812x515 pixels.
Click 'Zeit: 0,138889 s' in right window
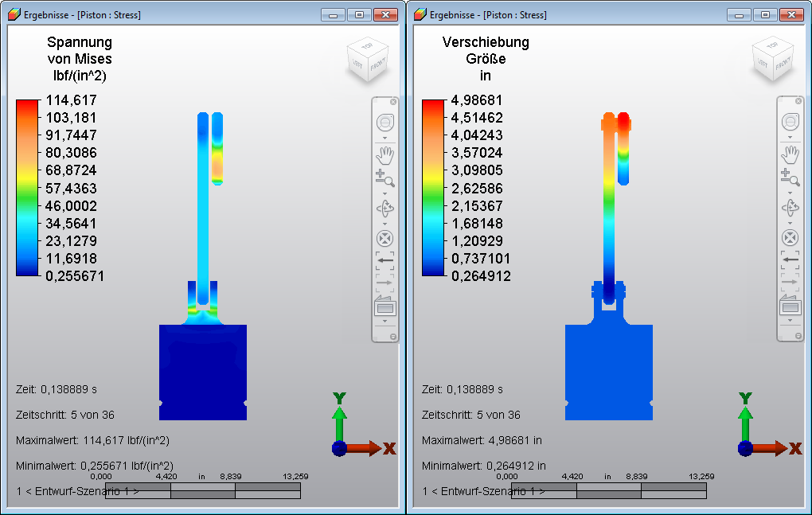click(463, 389)
